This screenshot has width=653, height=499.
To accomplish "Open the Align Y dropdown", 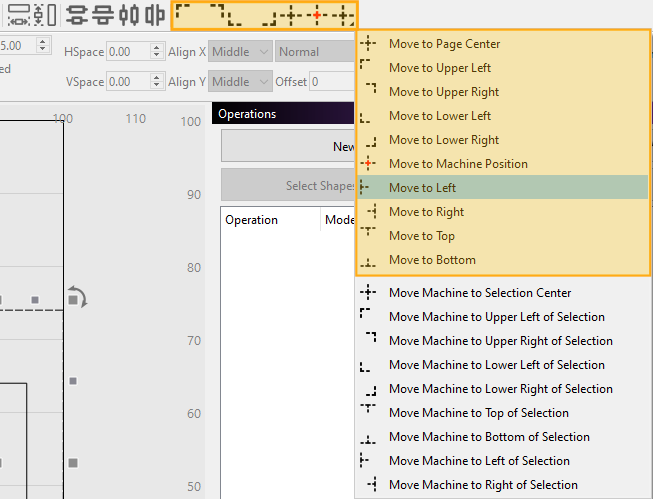I will tap(241, 82).
